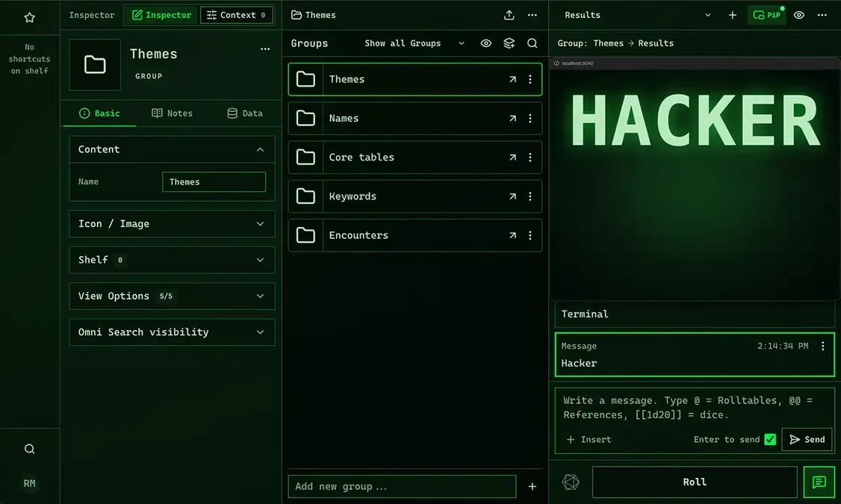The height and width of the screenshot is (504, 841).
Task: Open the RM user avatar menu
Action: pos(29,484)
